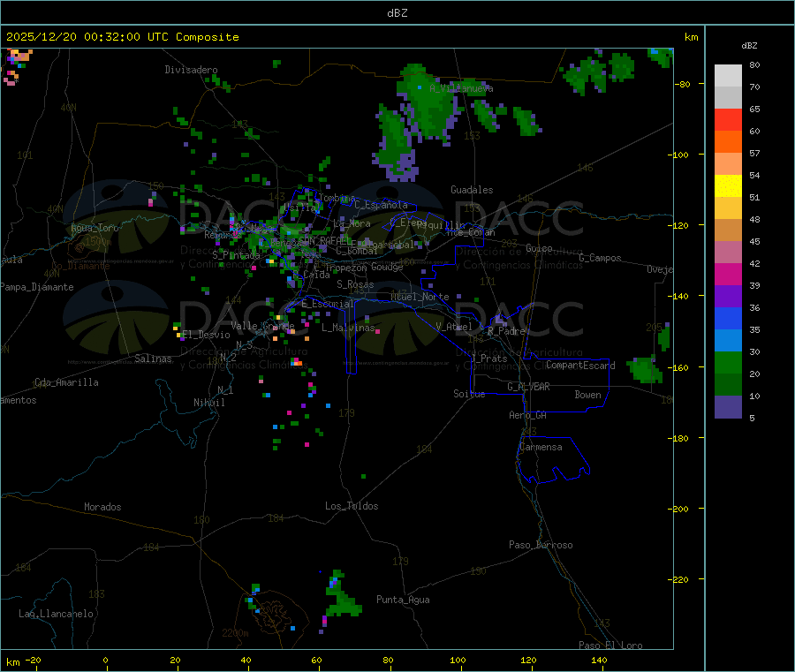Click the Aero_GA label
Viewport: 795px width, 672px height.
527,415
